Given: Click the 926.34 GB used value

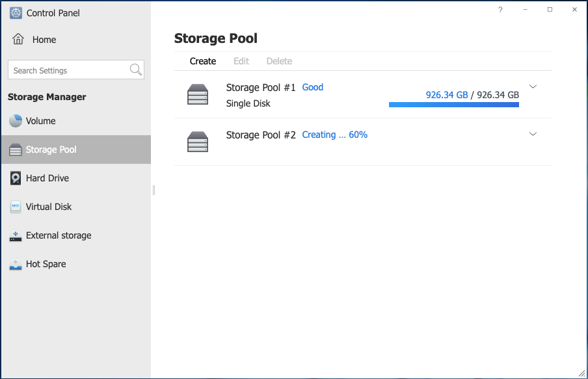Looking at the screenshot, I should [x=447, y=95].
